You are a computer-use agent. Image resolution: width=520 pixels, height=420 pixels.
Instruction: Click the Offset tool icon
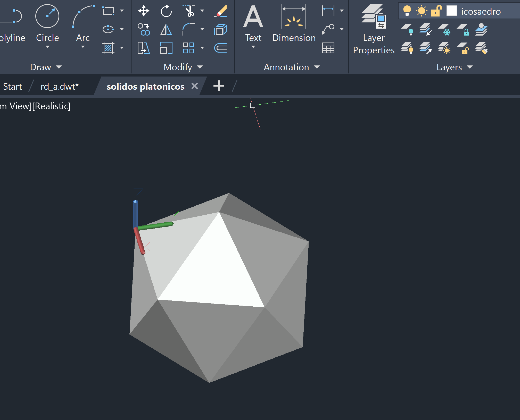(220, 48)
